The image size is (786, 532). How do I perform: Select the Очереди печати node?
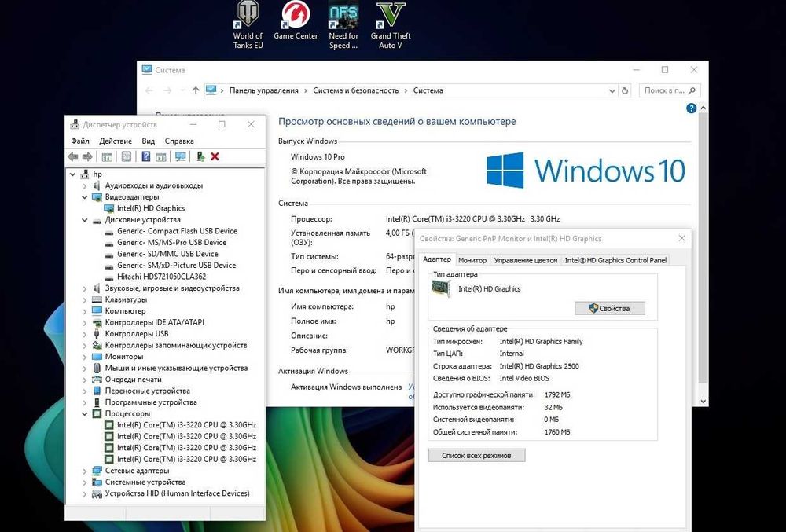click(134, 380)
